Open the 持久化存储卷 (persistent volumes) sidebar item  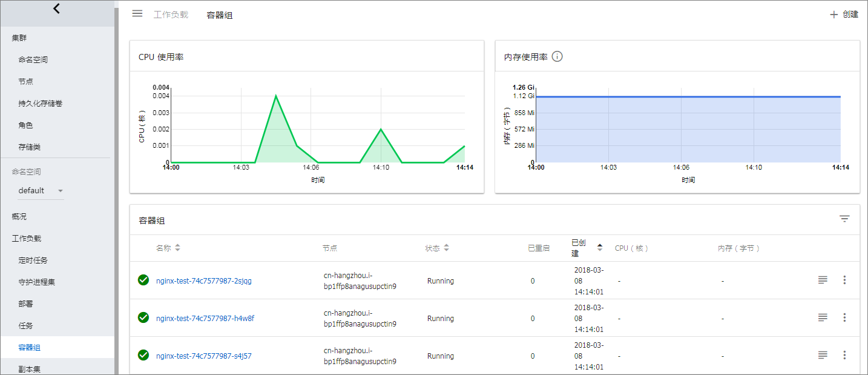click(x=41, y=104)
